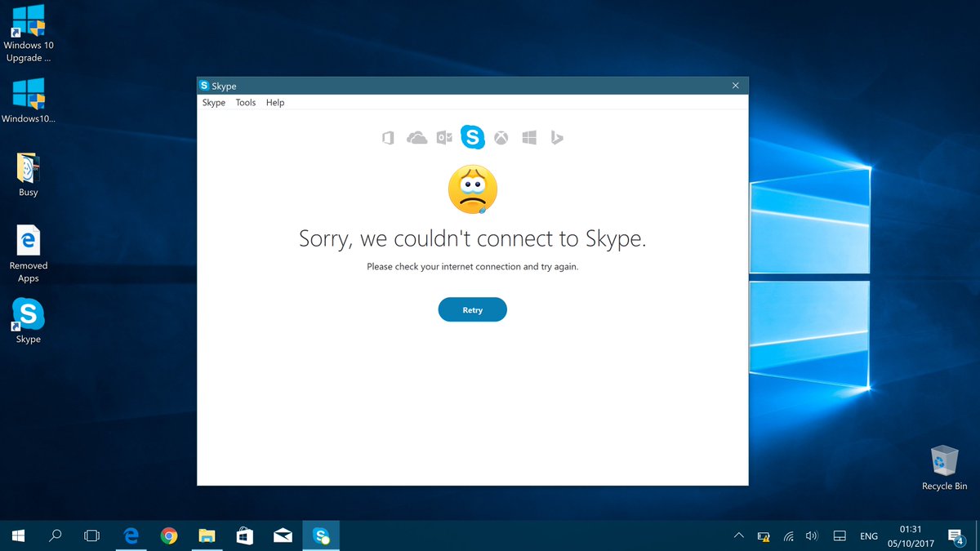
Task: Open Mail app from taskbar
Action: click(283, 535)
